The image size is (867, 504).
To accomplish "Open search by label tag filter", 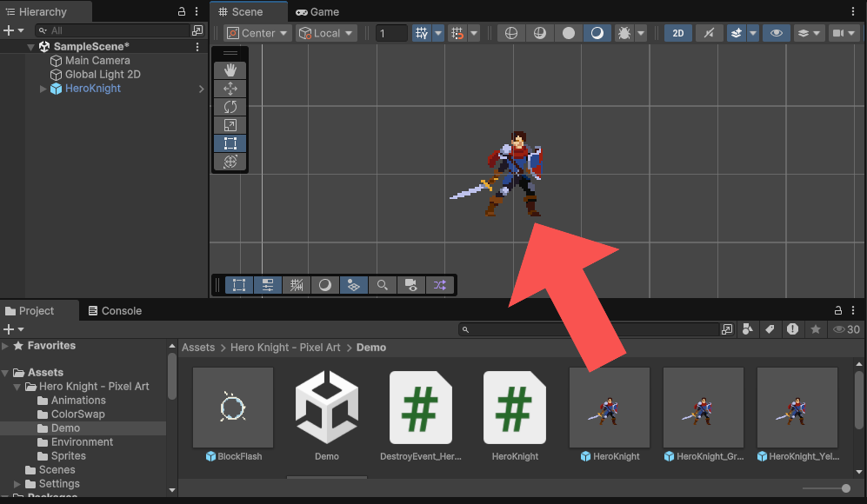I will pos(770,329).
